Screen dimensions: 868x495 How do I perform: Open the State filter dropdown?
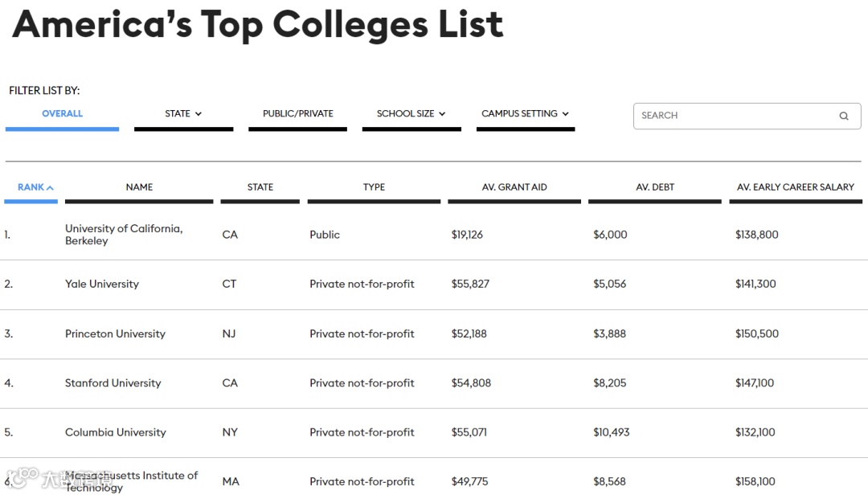click(183, 114)
